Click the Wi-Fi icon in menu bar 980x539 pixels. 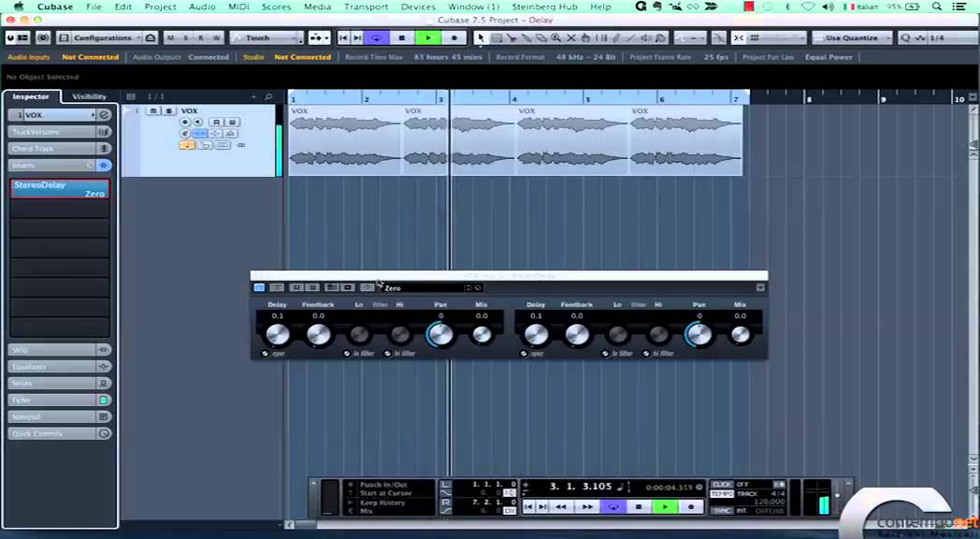click(808, 7)
